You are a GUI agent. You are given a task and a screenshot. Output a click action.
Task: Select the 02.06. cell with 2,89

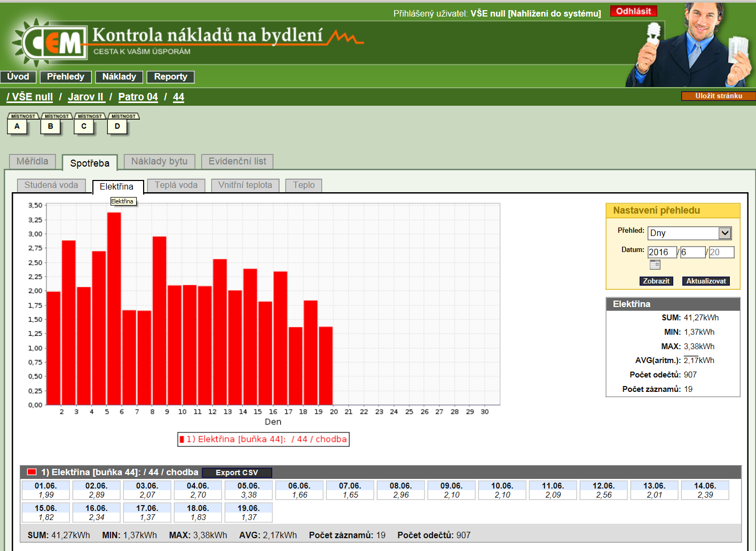97,490
